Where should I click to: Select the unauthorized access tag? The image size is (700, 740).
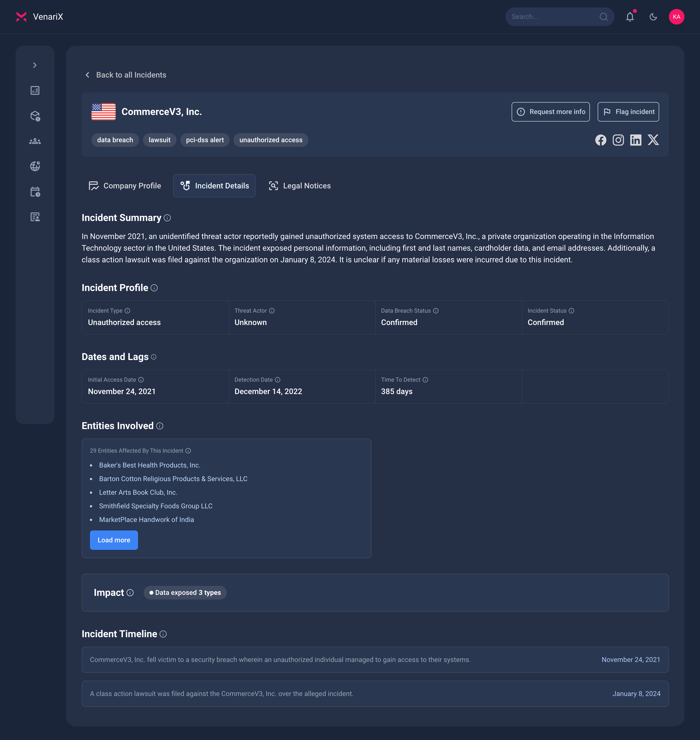[271, 140]
